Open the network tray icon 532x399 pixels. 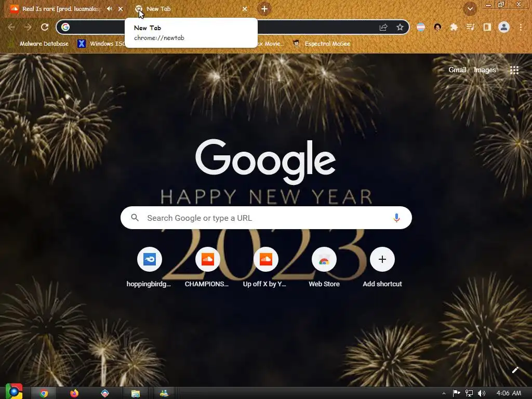point(469,393)
